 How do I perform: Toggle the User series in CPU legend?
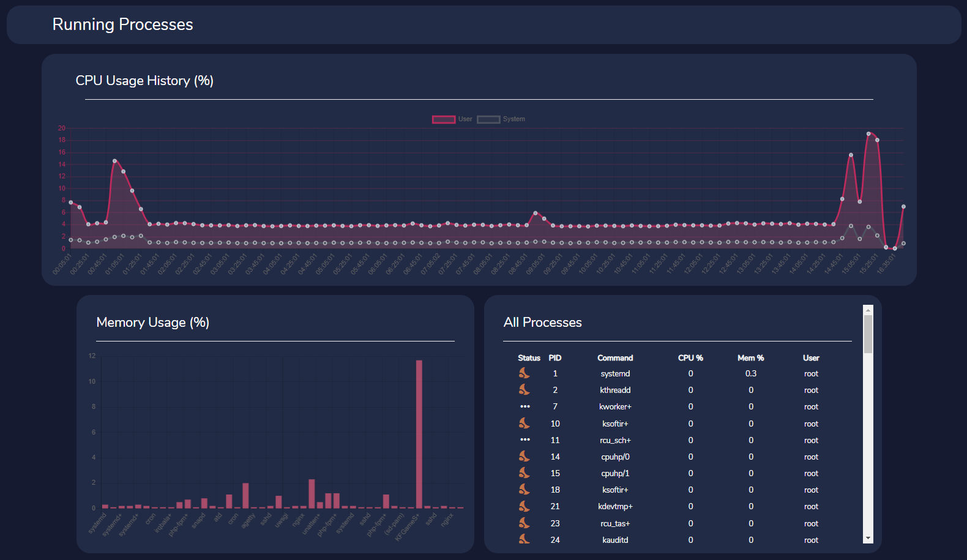[452, 119]
